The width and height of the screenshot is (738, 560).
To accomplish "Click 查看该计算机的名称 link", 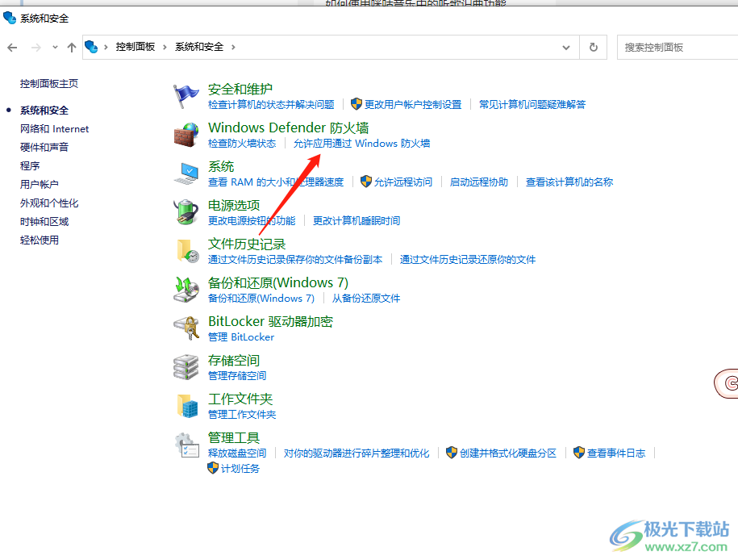I will [x=569, y=182].
